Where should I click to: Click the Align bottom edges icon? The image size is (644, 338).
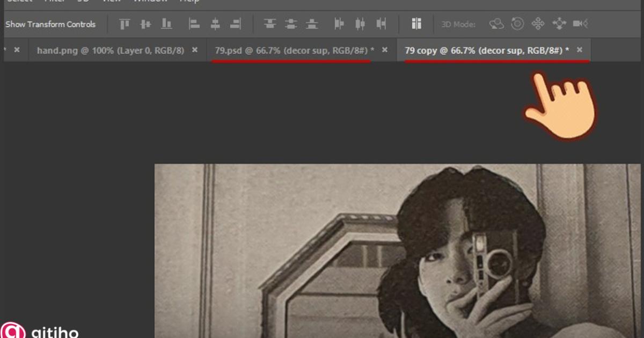167,24
